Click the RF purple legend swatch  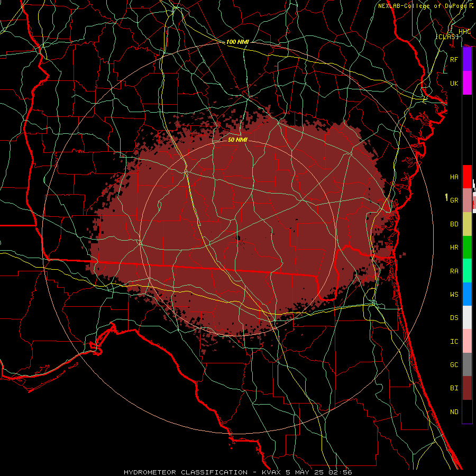point(467,59)
